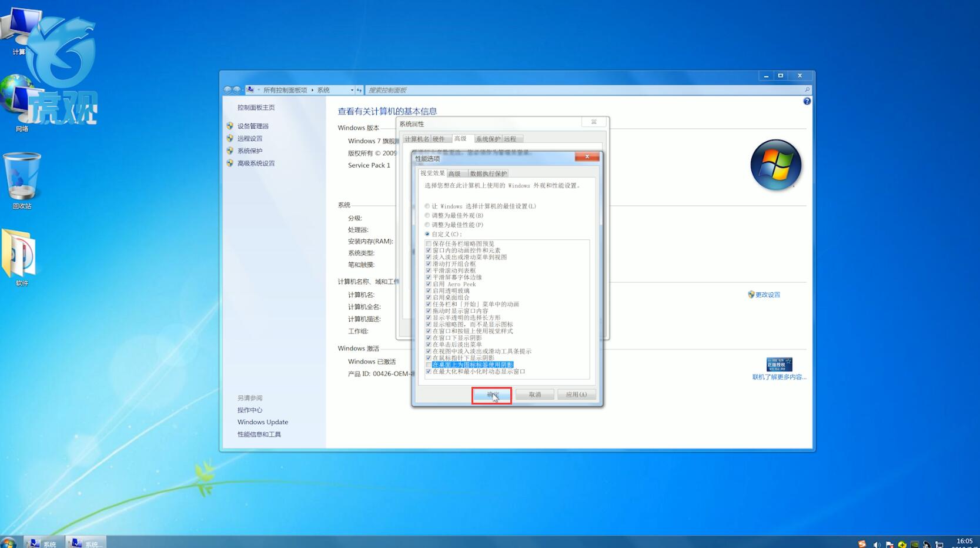This screenshot has height=548, width=980.
Task: Click the NVIDIA tray icon
Action: click(914, 544)
